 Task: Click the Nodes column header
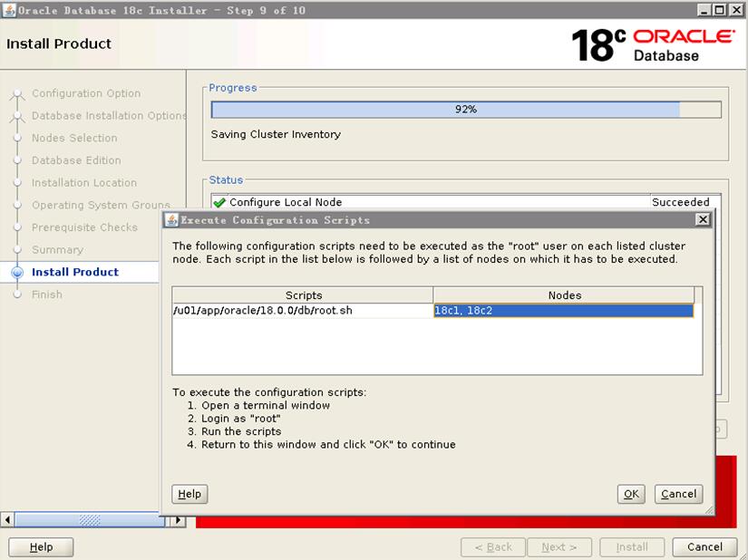(564, 295)
